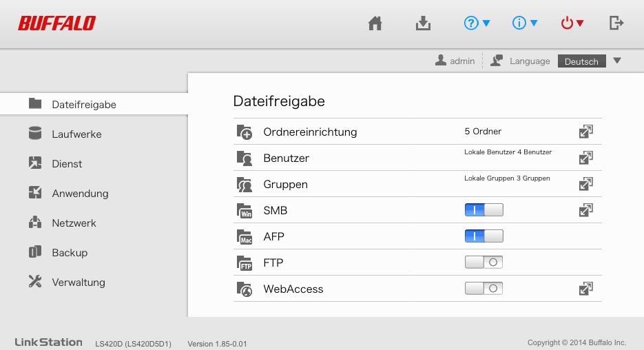This screenshot has width=644, height=350.
Task: Open the WebAccess settings popup icon
Action: pos(585,289)
